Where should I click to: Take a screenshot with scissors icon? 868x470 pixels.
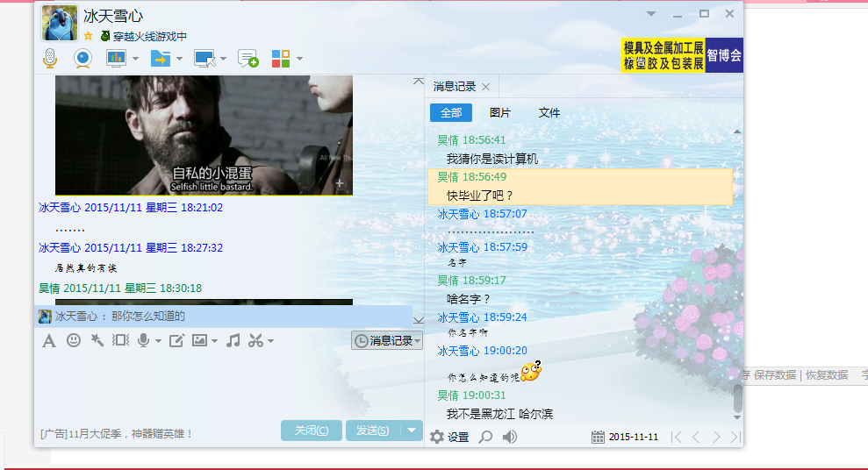255,340
